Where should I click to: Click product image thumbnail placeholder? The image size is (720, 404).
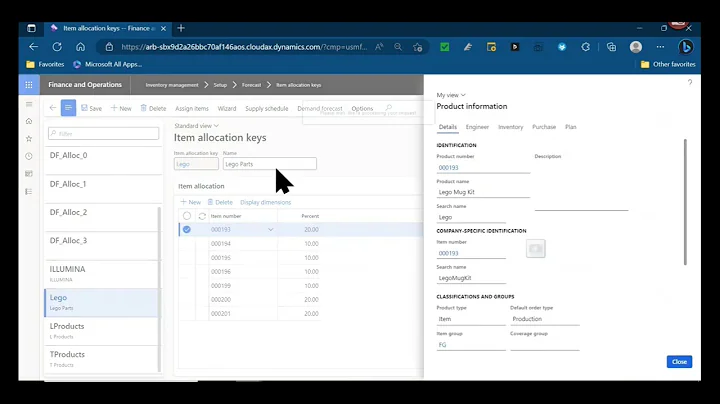[x=535, y=249]
